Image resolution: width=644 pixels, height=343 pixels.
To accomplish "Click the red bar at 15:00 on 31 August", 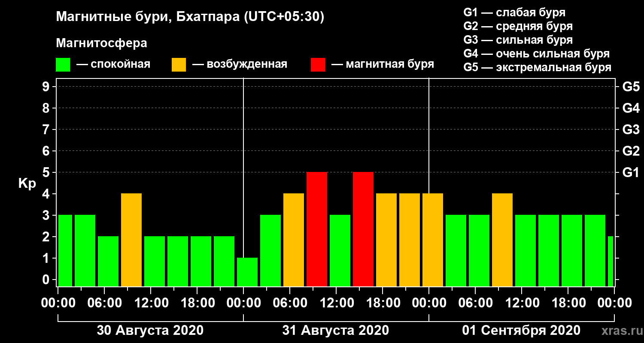I will (x=363, y=229).
